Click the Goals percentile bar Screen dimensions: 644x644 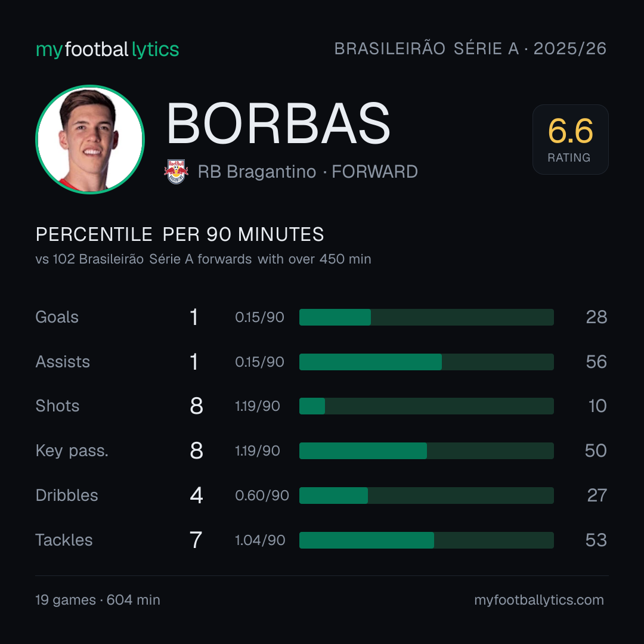pyautogui.click(x=426, y=317)
